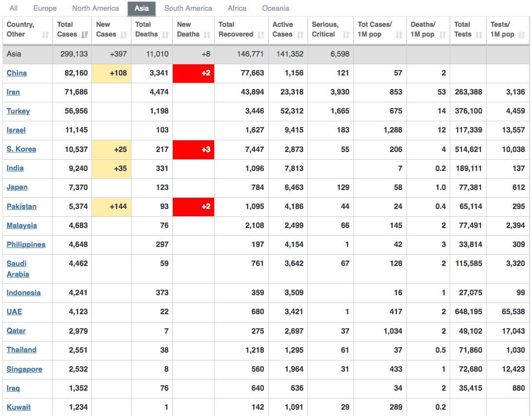Image resolution: width=532 pixels, height=416 pixels.
Task: Click sort arrows in Country, Other column
Action: [x=45, y=35]
